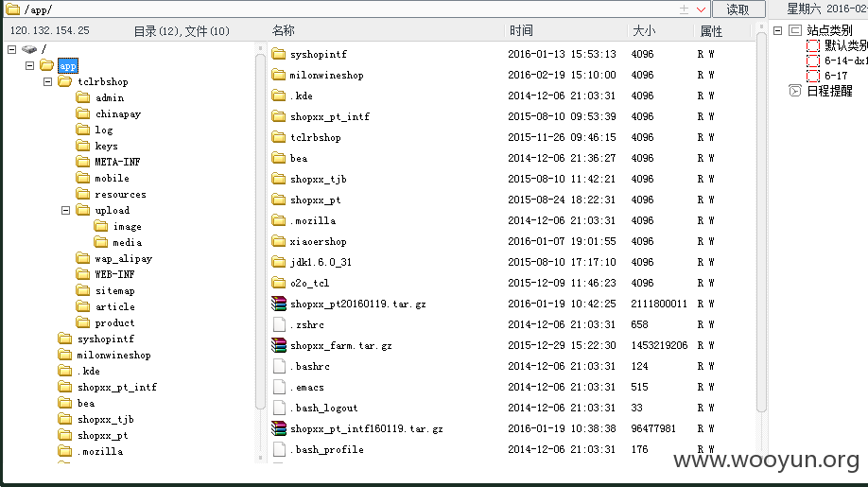Click folder icon of xiaoershop in file list

(279, 241)
